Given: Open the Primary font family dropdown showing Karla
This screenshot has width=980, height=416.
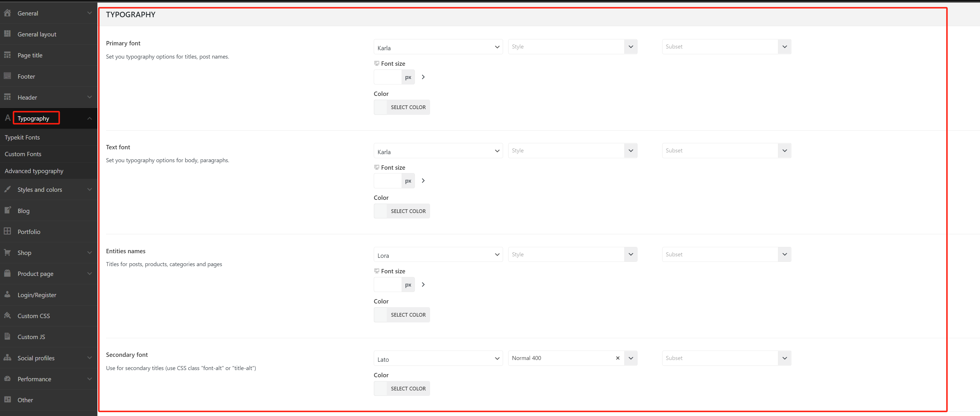Looking at the screenshot, I should click(x=438, y=47).
